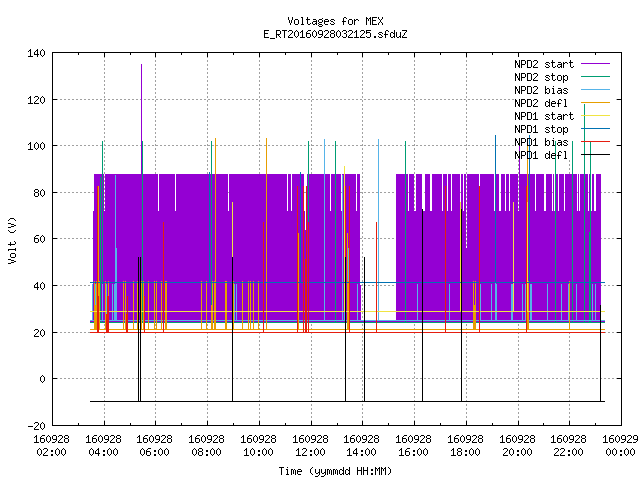Click the y-axis tick value 60

tap(39, 239)
